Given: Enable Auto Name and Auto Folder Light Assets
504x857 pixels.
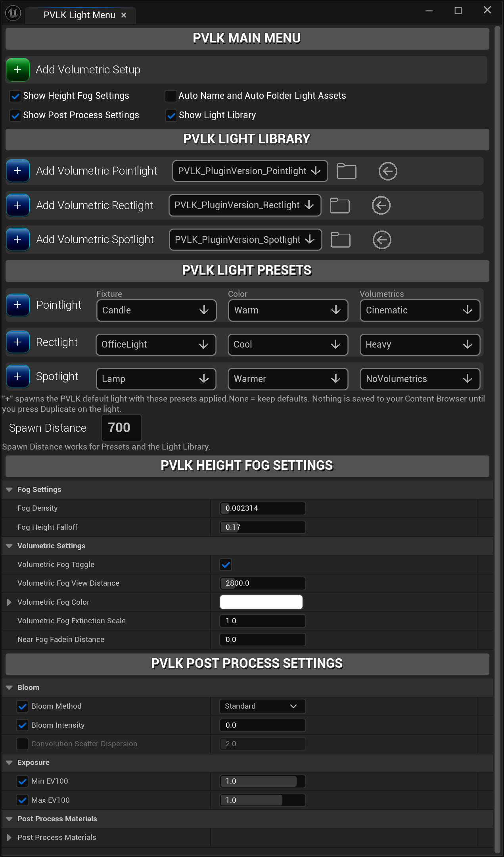Looking at the screenshot, I should tap(171, 96).
